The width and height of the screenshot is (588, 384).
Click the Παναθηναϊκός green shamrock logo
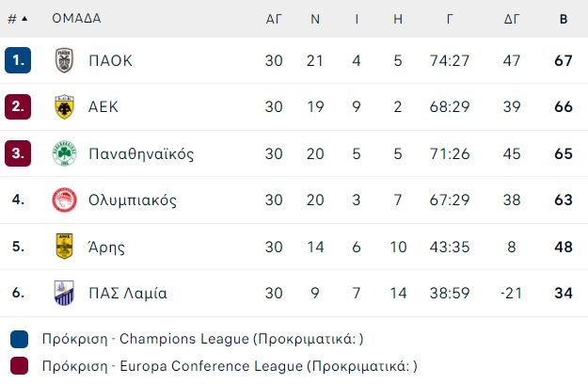coord(65,153)
